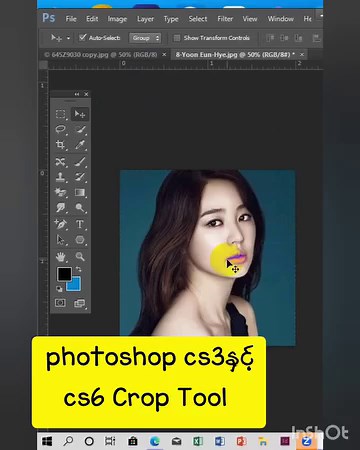Switch to 64SZ9030 copy.jpg tab
360x450 pixels.
click(x=101, y=54)
